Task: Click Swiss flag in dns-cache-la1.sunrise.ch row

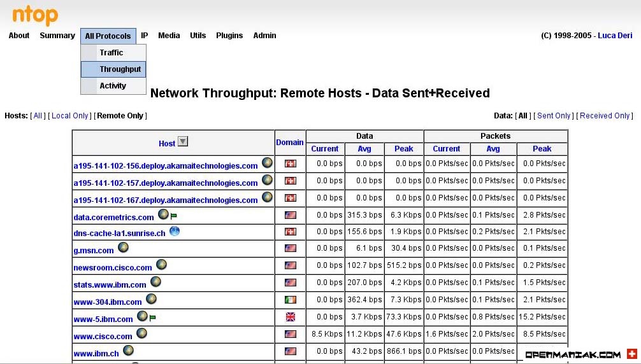Action: tap(291, 232)
